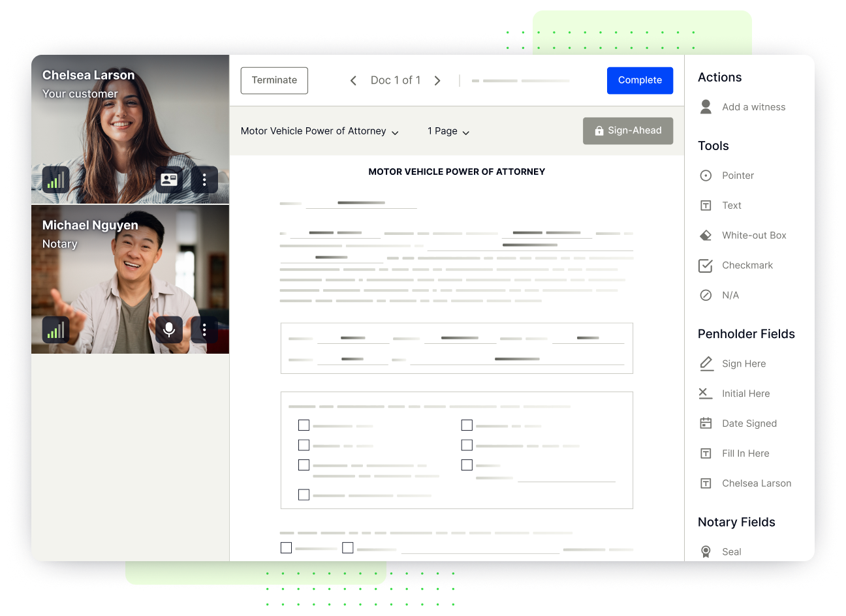
Task: Select the N/A tool icon
Action: point(706,296)
